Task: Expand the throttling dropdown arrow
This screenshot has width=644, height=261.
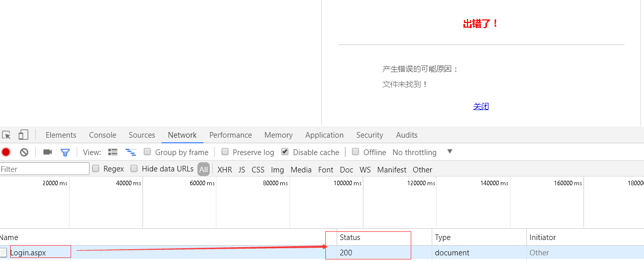Action: (x=450, y=151)
